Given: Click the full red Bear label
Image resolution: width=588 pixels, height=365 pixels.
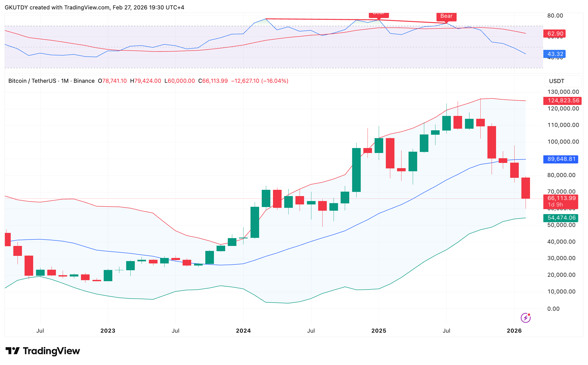Looking at the screenshot, I should (446, 16).
